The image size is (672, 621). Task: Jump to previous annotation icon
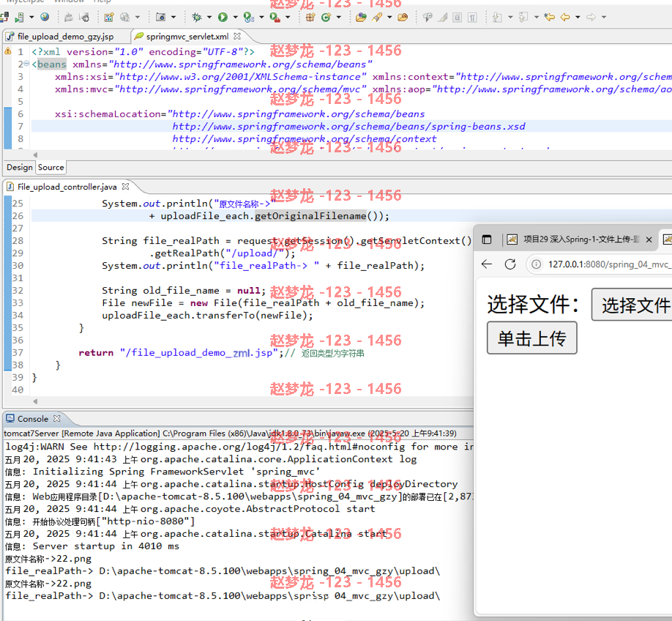point(523,17)
